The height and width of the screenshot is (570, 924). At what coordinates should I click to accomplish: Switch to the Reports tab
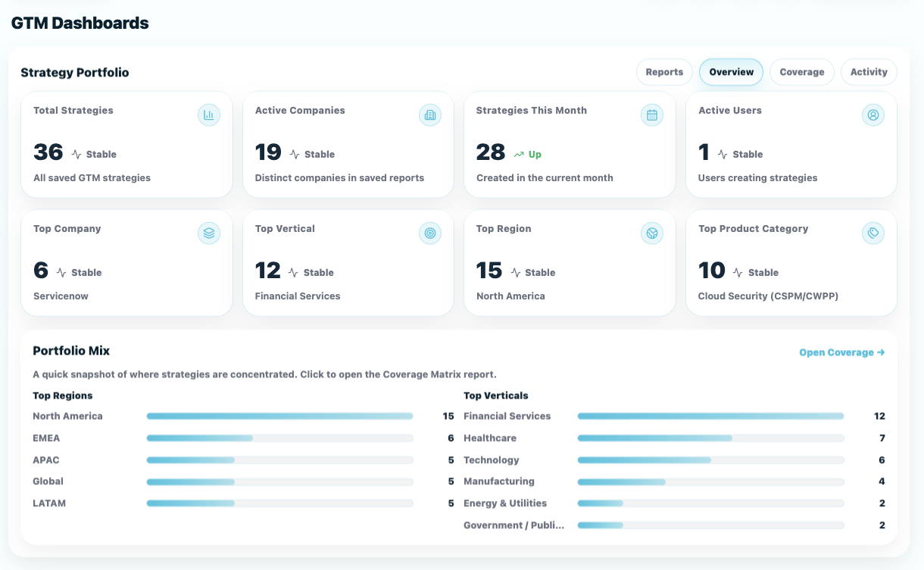664,72
